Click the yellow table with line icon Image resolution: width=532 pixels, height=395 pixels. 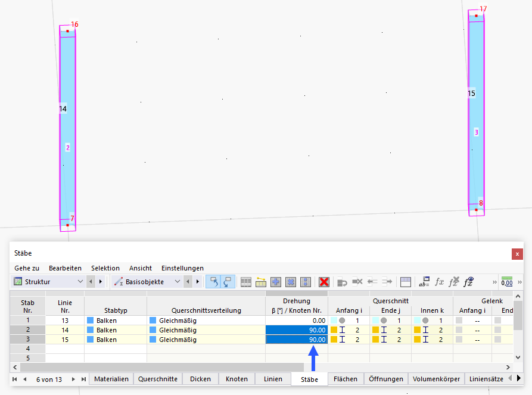coord(261,282)
